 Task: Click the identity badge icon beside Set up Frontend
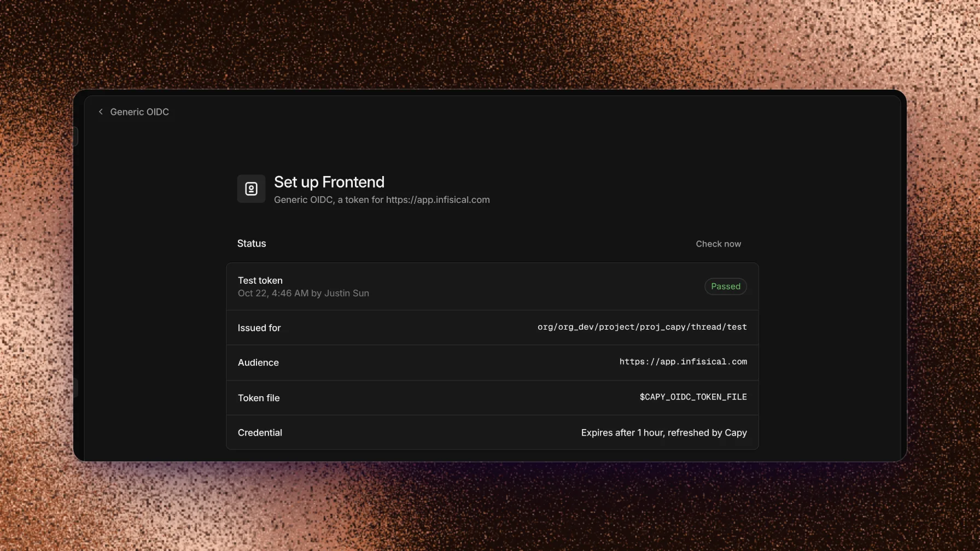(x=251, y=189)
